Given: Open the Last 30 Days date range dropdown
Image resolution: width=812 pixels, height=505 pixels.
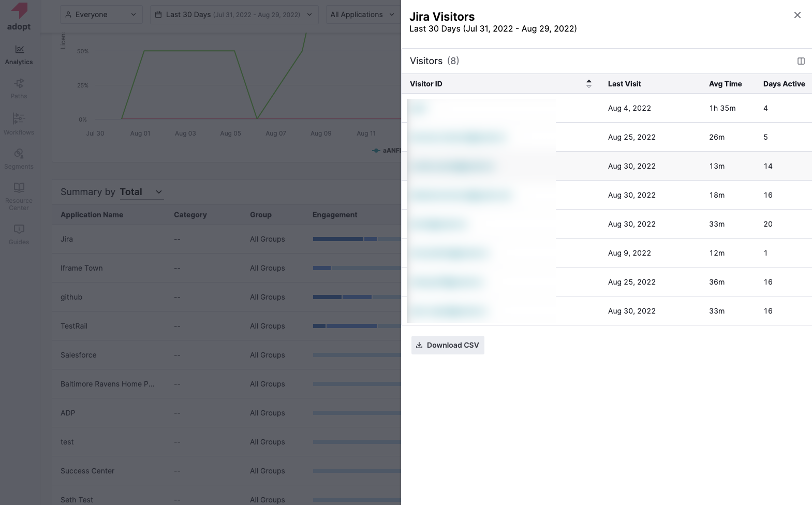Looking at the screenshot, I should click(x=234, y=14).
